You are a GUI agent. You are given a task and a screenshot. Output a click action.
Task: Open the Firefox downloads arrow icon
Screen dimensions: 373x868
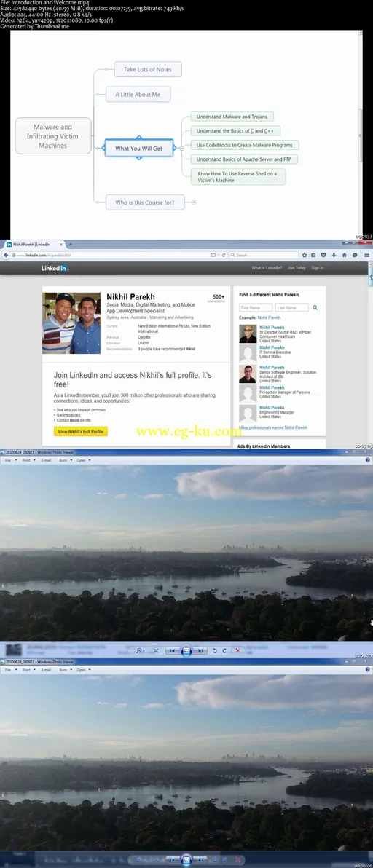tap(334, 255)
